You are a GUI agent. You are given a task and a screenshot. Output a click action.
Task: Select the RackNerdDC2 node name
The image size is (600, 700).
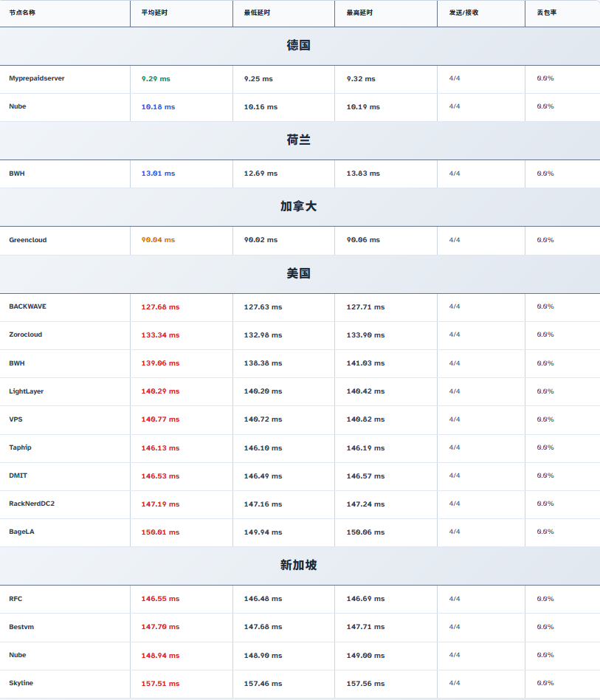pos(32,504)
